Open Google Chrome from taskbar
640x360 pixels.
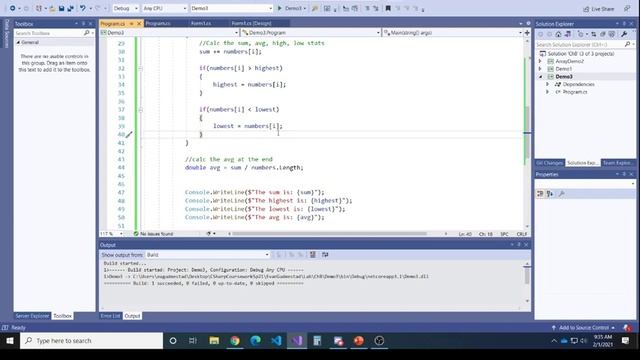(235, 340)
